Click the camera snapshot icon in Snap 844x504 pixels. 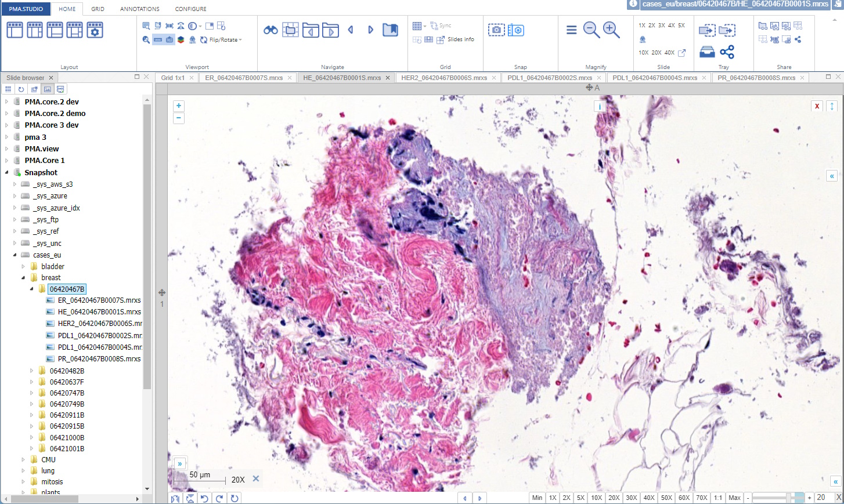point(496,30)
